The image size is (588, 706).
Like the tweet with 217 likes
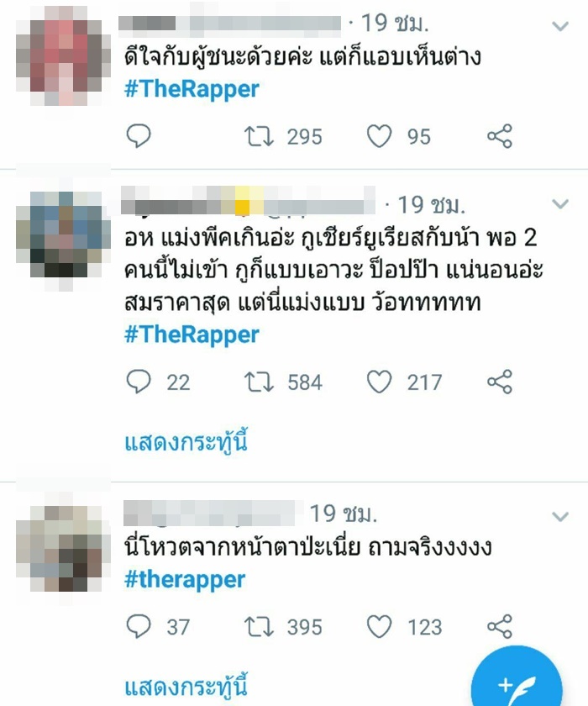click(379, 382)
